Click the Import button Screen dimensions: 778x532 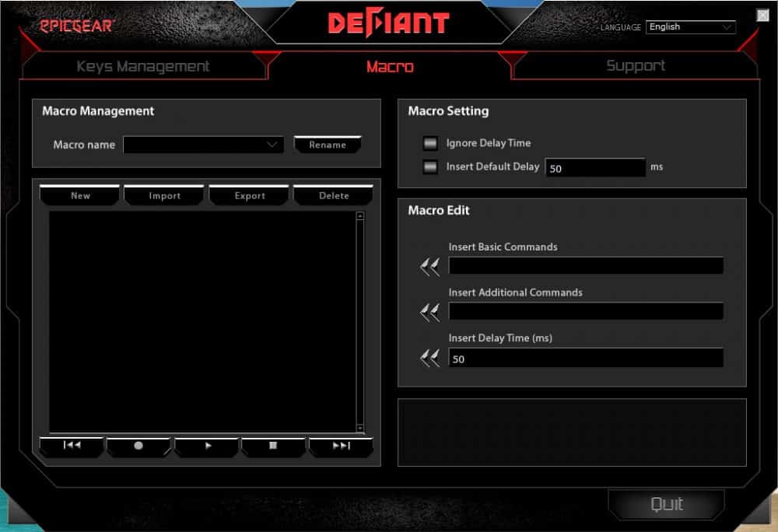pyautogui.click(x=164, y=195)
